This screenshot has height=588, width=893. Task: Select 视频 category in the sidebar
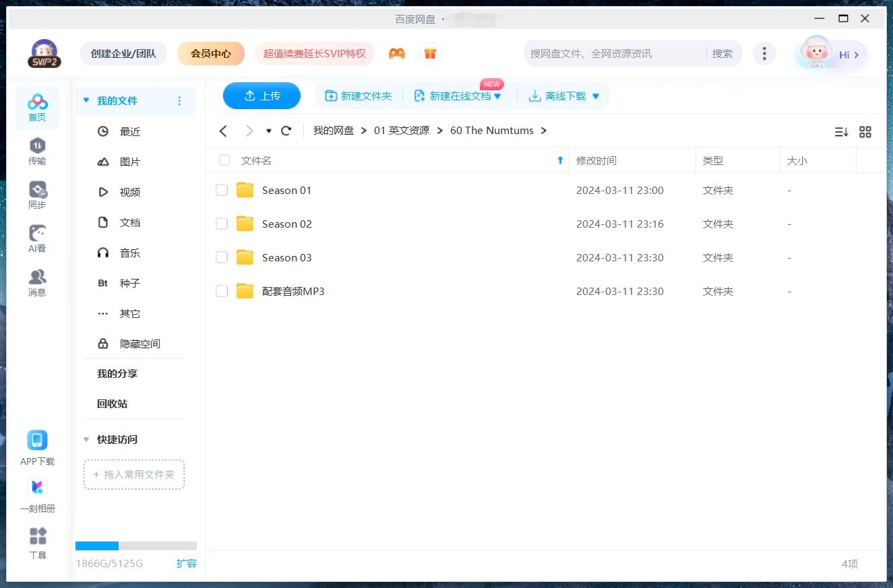click(x=129, y=192)
